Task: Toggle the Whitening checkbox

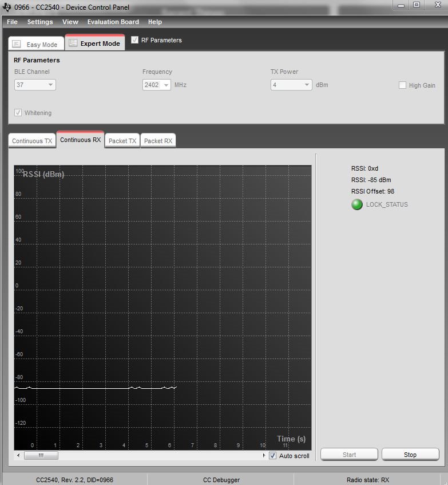Action: [x=18, y=113]
